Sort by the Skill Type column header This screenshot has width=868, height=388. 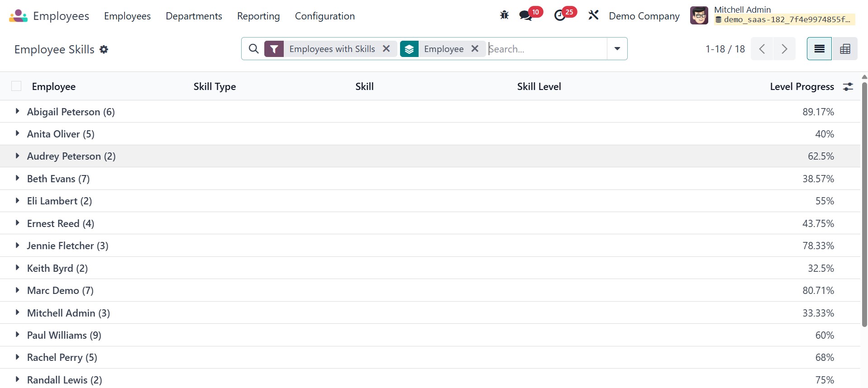(x=215, y=87)
